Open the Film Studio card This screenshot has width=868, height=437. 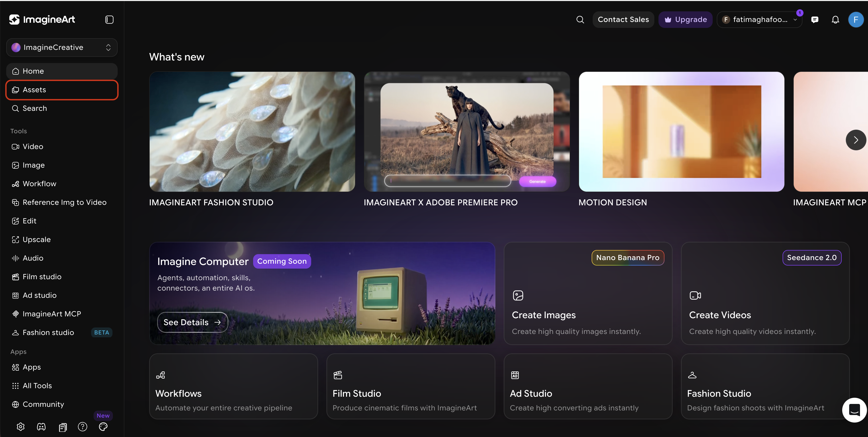pyautogui.click(x=411, y=386)
